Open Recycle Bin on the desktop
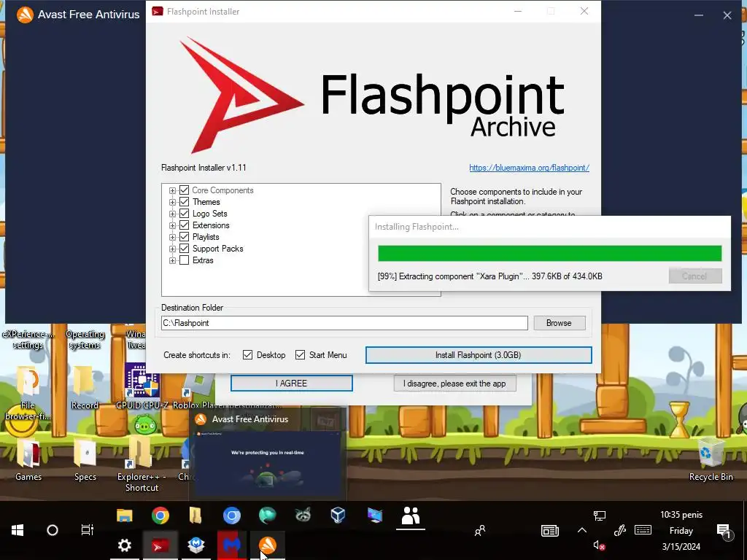 click(711, 459)
